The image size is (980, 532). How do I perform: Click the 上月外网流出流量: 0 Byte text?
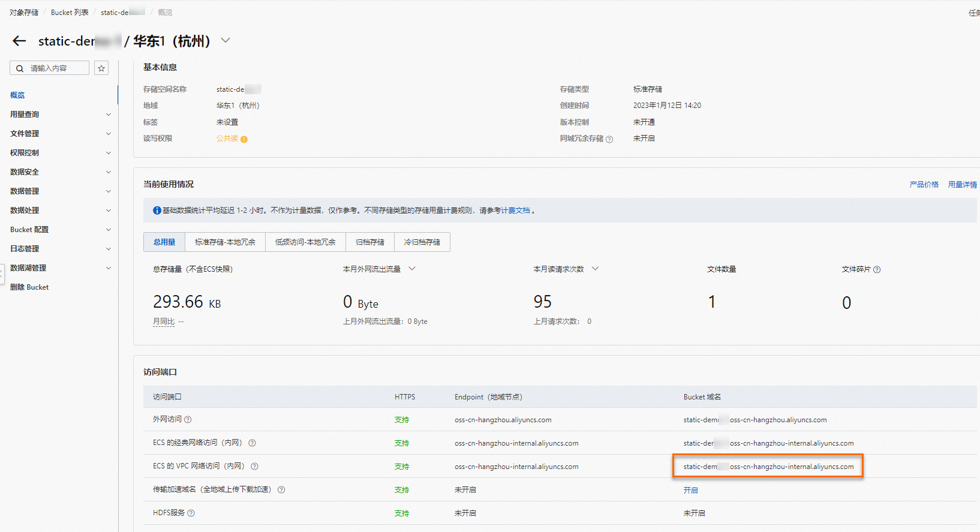pos(385,321)
